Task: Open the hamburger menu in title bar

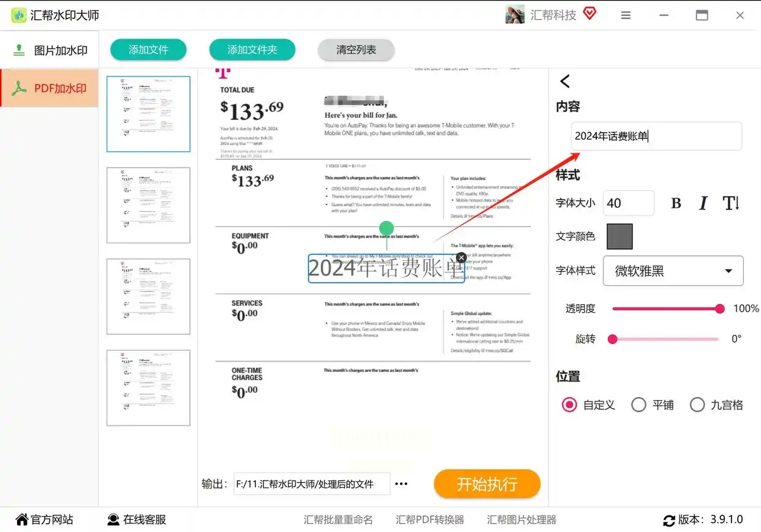Action: (x=626, y=15)
